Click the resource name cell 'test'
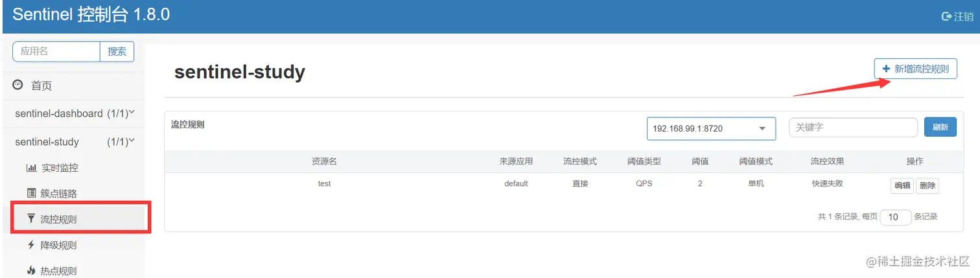 (324, 183)
